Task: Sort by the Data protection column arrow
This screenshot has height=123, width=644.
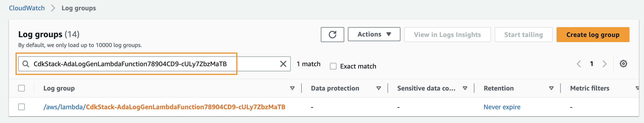Action: click(378, 88)
